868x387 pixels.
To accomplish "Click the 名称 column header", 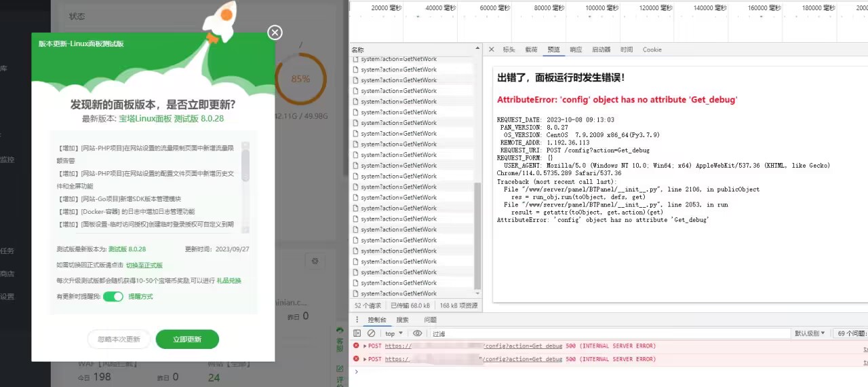I will click(x=357, y=50).
